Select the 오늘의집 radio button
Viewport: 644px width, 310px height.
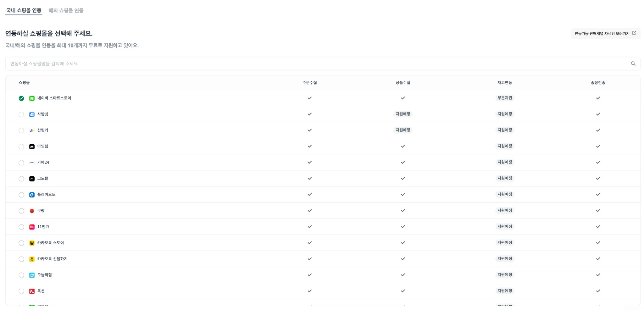[21, 275]
